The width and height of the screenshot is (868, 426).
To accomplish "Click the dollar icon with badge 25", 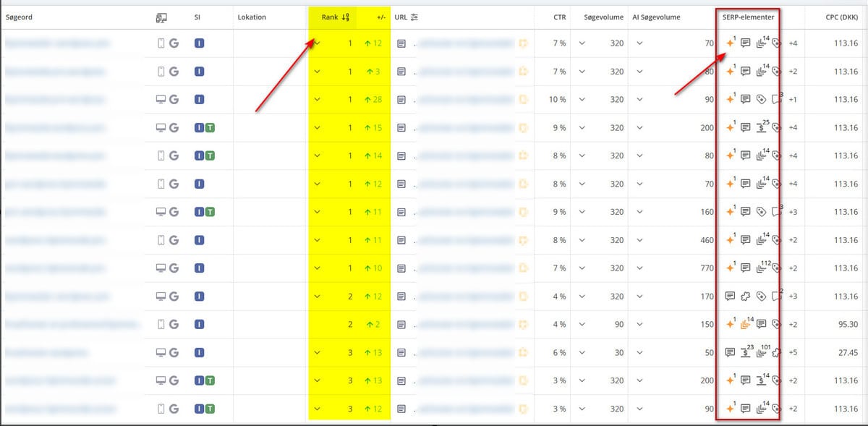I will click(761, 128).
